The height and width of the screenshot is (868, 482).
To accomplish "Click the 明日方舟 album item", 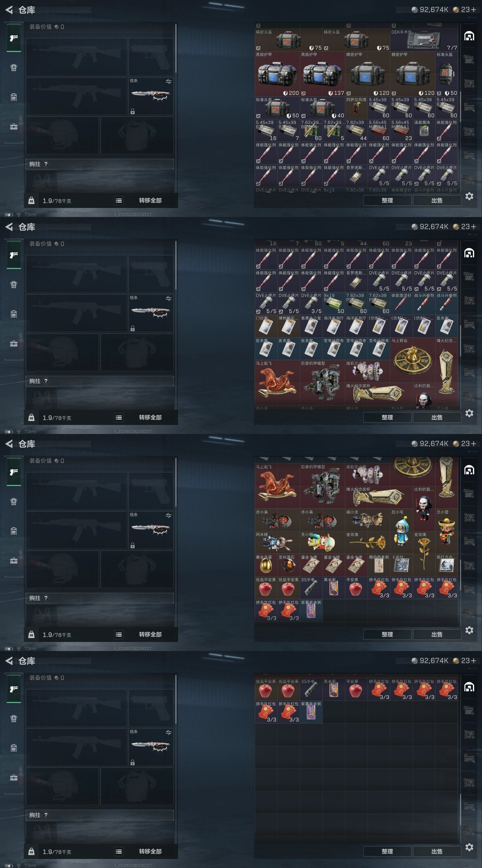I will (x=447, y=565).
